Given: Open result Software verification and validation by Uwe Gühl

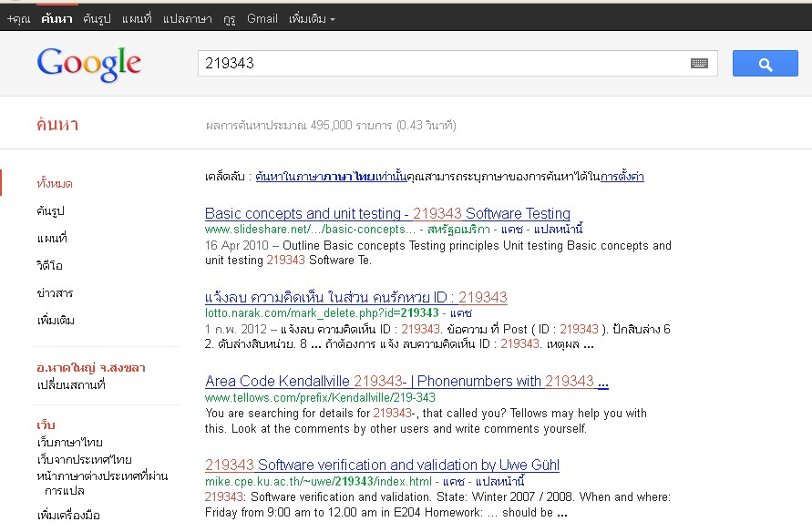Looking at the screenshot, I should coord(382,465).
